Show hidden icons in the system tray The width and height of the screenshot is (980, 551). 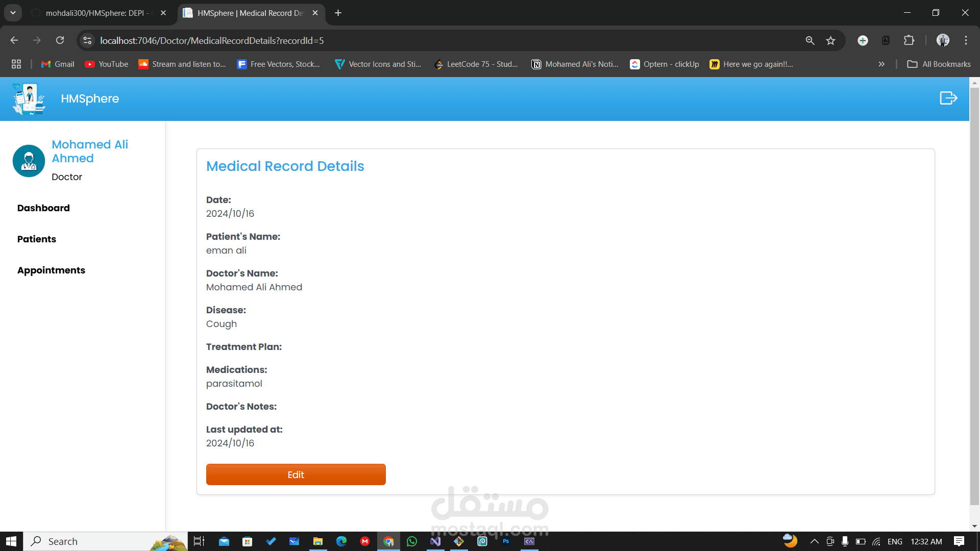click(815, 541)
